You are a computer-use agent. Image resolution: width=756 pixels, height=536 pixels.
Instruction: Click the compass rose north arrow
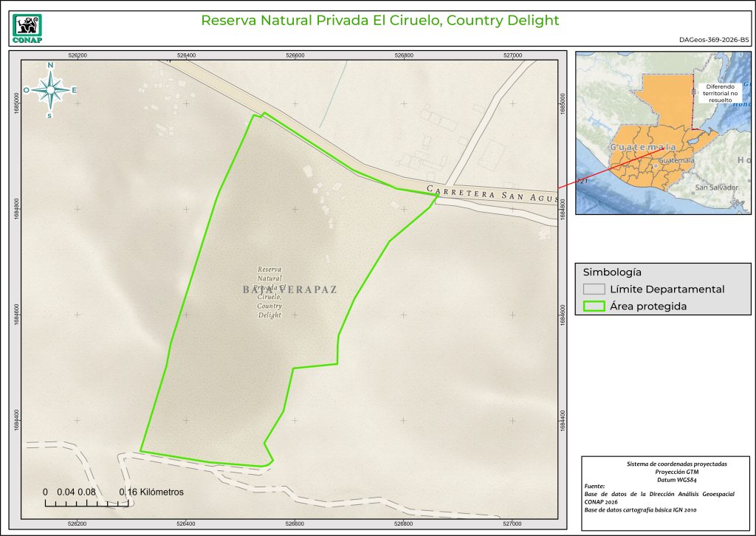50,89
